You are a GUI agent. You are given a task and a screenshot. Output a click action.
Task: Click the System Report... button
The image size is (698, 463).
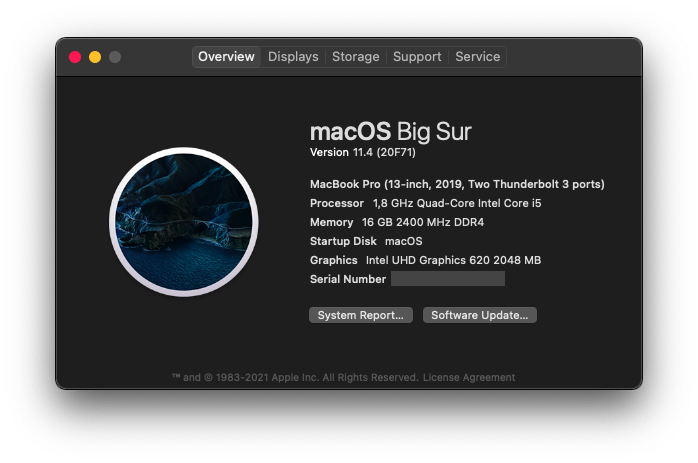361,315
